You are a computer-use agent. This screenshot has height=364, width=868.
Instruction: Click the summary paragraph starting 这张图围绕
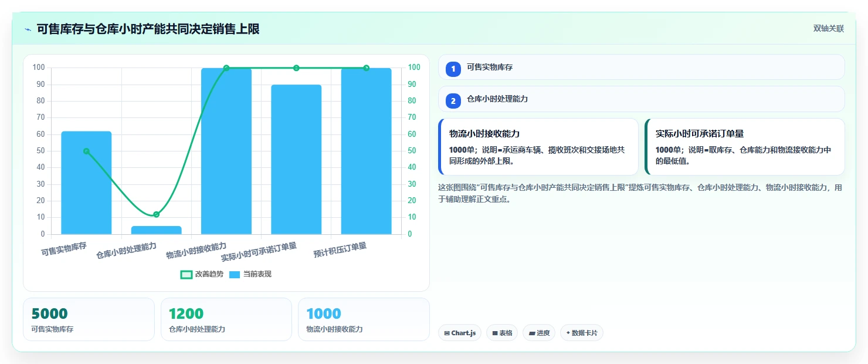click(641, 193)
